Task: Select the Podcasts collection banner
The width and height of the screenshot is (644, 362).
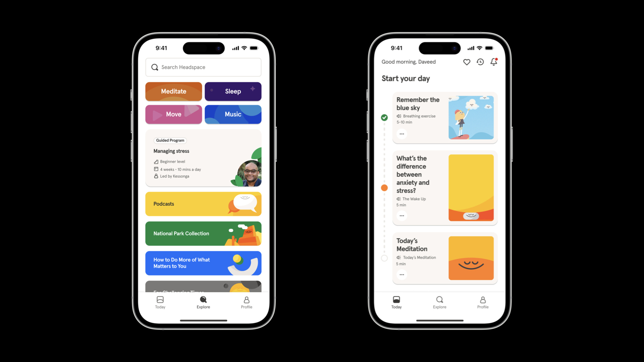Action: (x=203, y=204)
